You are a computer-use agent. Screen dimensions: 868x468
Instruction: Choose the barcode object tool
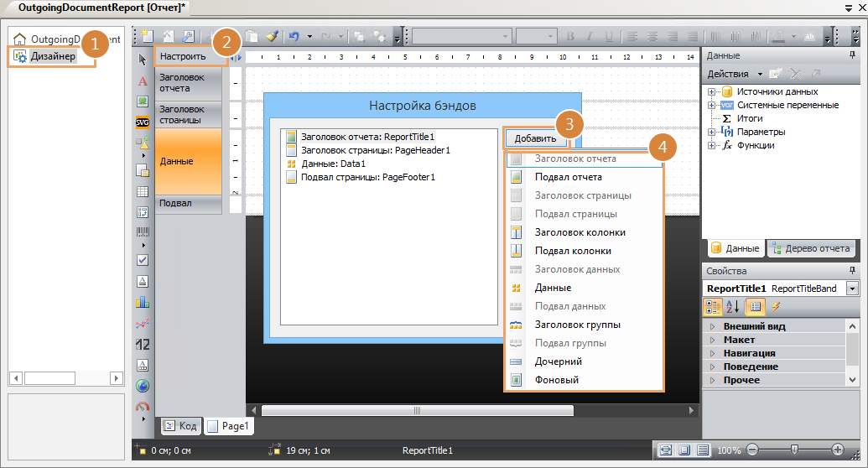click(143, 232)
